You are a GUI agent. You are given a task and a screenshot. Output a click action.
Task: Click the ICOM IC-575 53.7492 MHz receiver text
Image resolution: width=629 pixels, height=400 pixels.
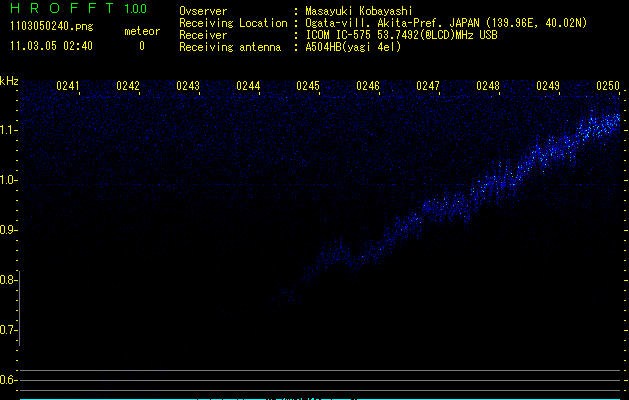401,35
